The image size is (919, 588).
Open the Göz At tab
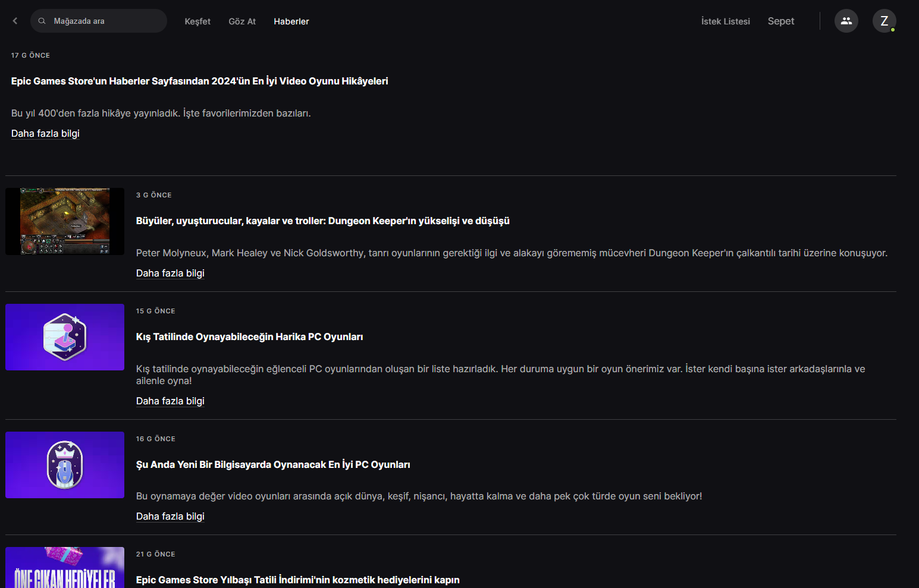click(x=242, y=21)
